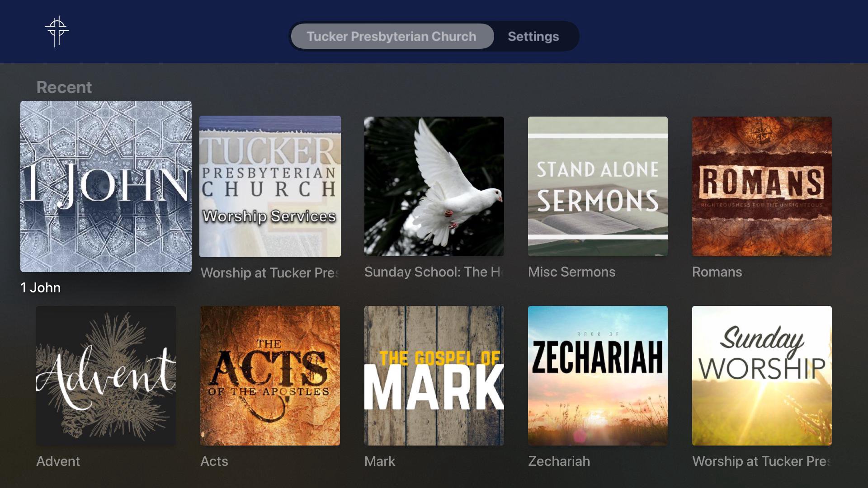Screen dimensions: 868x488
Task: Click the Zechariah title text
Action: pyautogui.click(x=559, y=461)
